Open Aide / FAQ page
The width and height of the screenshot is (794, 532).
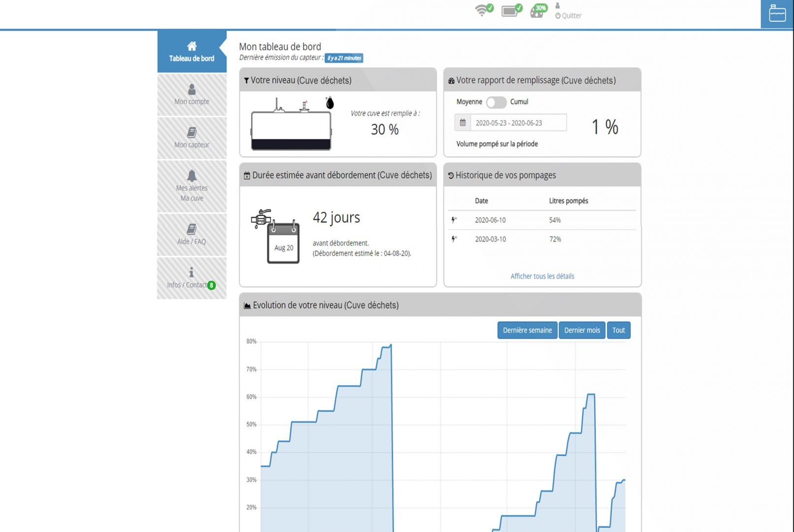pos(192,234)
